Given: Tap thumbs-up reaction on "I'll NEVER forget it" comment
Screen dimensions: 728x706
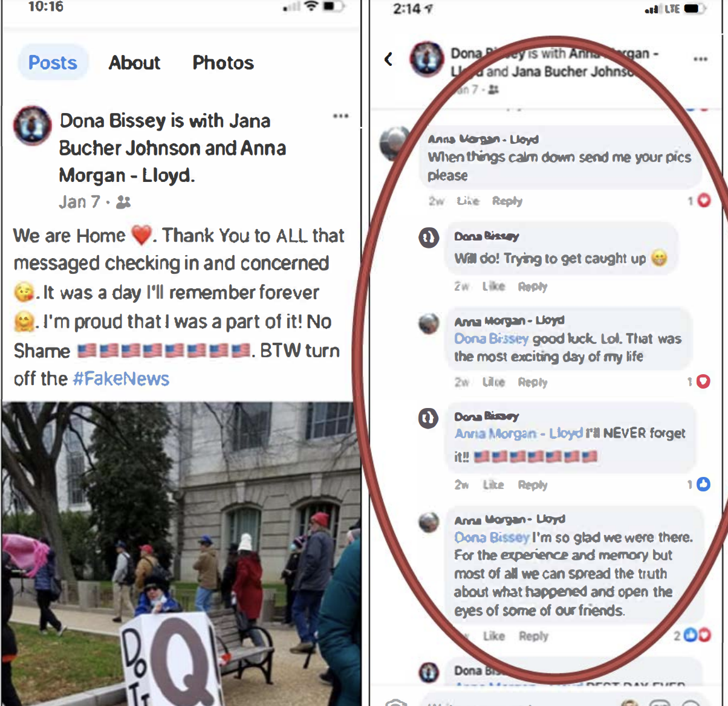Looking at the screenshot, I should click(703, 484).
